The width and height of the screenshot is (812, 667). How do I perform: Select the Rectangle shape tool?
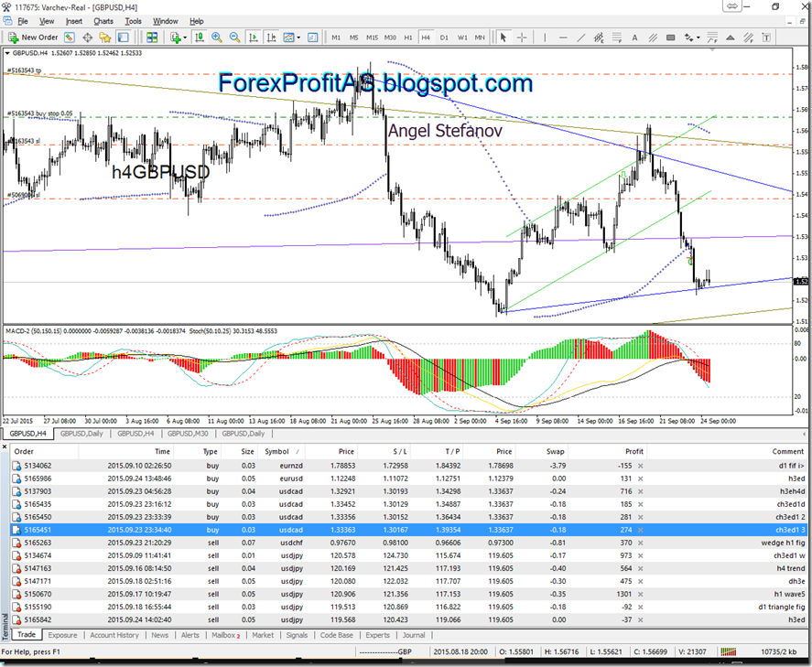click(670, 38)
